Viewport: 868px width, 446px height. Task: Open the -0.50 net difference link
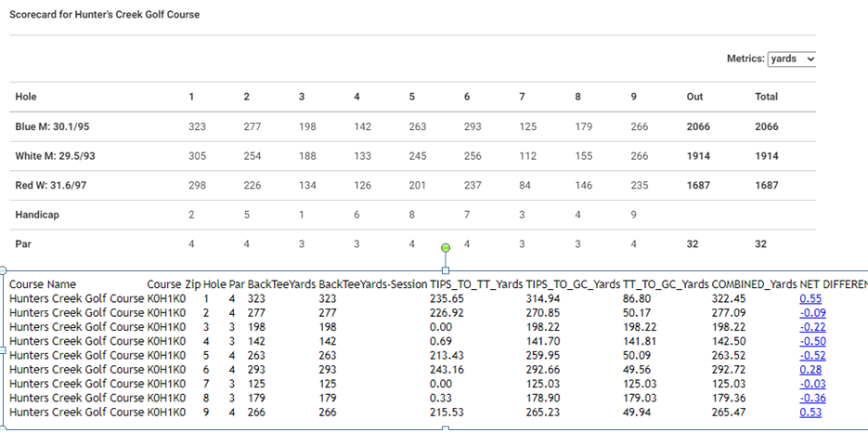click(x=812, y=341)
